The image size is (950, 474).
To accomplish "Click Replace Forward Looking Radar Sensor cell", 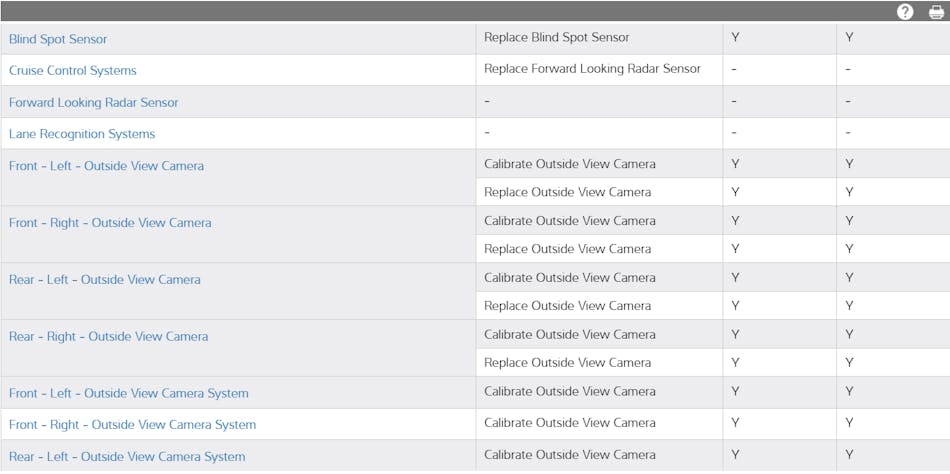I will pyautogui.click(x=592, y=69).
